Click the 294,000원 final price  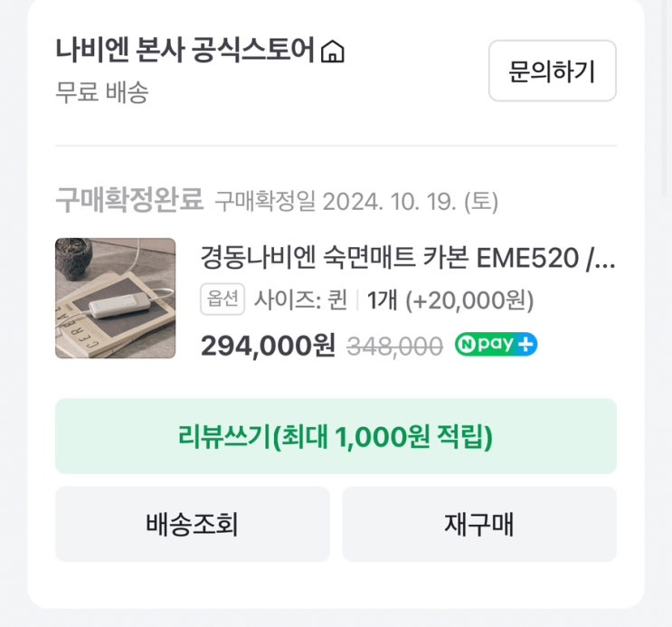268,345
